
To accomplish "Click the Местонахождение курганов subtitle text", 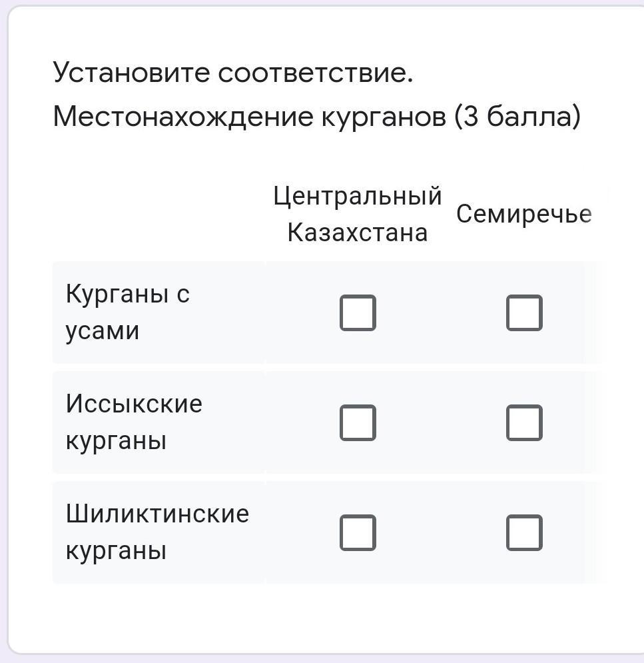I will (x=249, y=117).
